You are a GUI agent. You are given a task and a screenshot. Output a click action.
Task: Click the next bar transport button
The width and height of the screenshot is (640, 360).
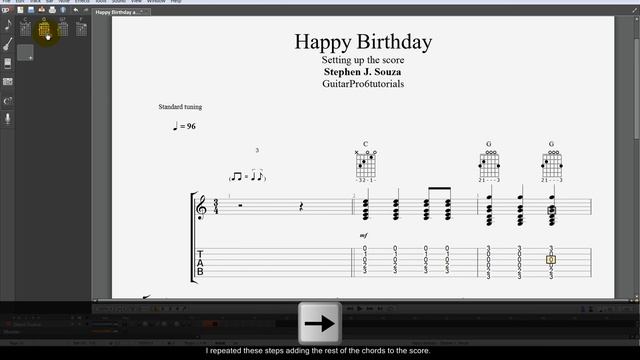[370, 309]
